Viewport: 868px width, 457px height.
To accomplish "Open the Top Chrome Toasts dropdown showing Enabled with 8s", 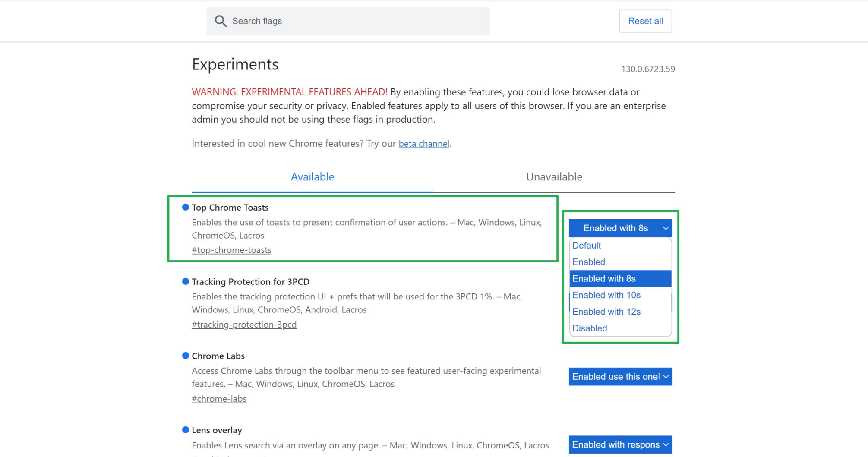I will pos(620,228).
